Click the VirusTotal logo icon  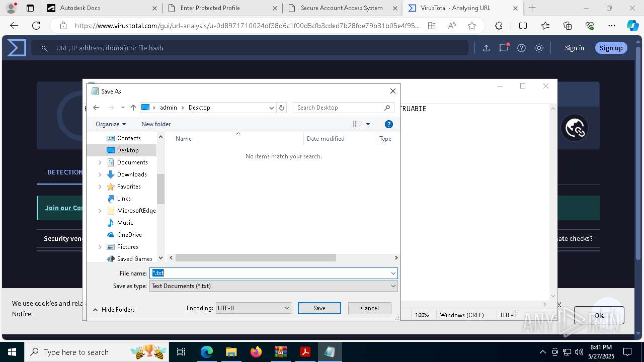pos(16,48)
